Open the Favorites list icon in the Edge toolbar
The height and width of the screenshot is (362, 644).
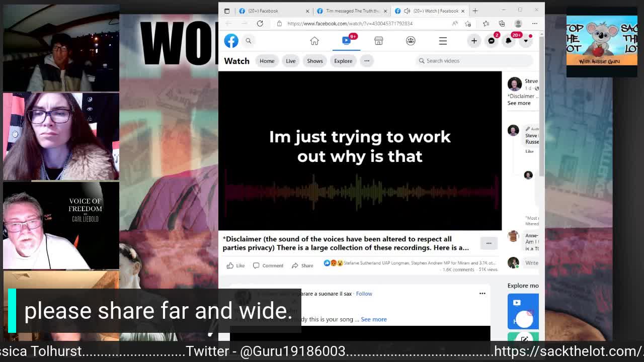click(486, 24)
